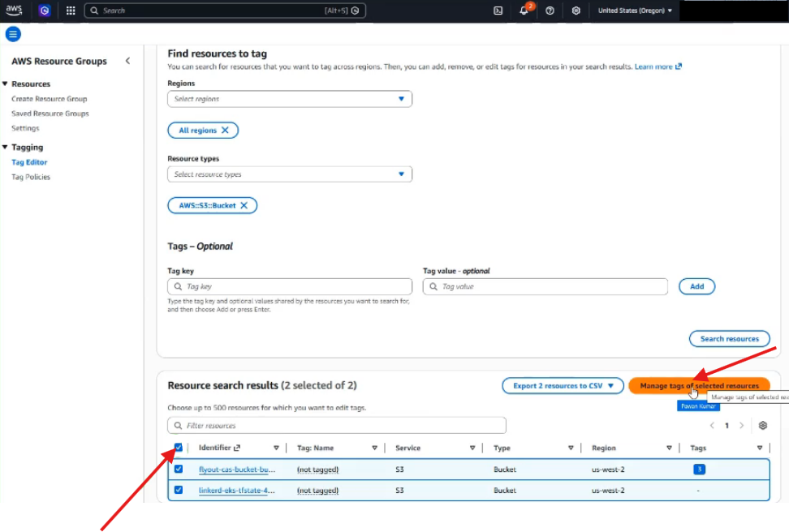
Task: Follow the Learn more link
Action: 658,66
